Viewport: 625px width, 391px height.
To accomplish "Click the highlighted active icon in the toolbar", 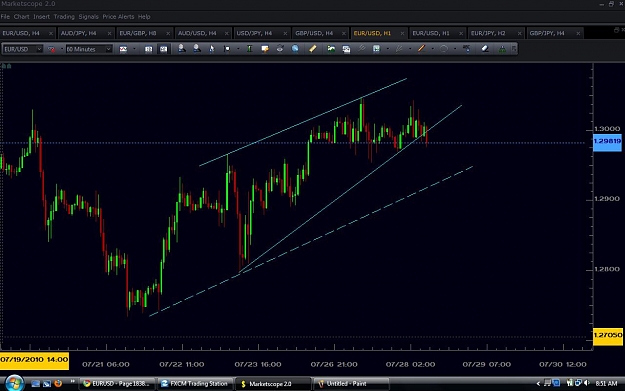I will pyautogui.click(x=163, y=49).
